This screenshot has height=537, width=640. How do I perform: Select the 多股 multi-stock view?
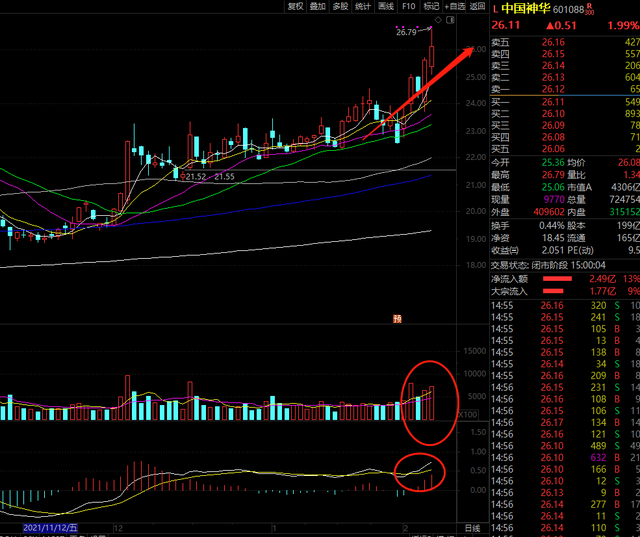click(341, 6)
